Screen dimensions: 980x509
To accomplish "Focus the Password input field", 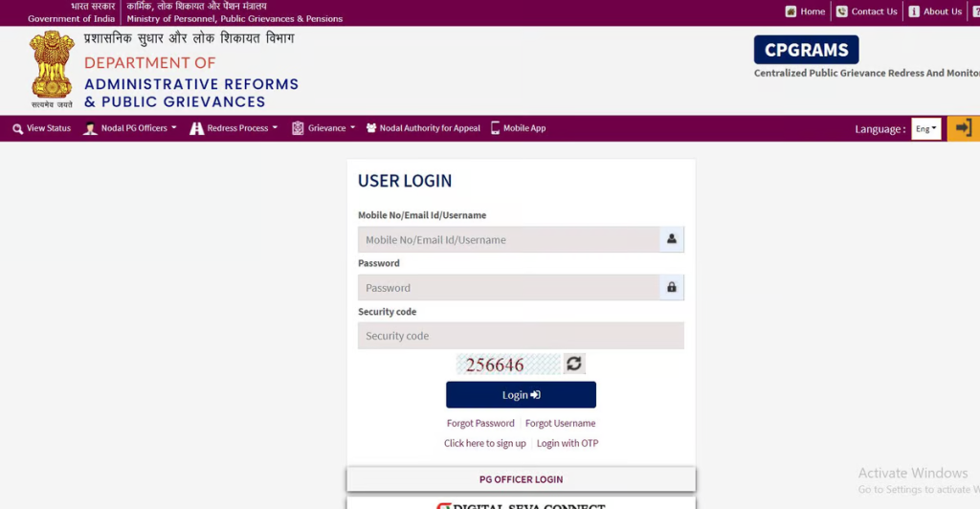I will coord(509,287).
